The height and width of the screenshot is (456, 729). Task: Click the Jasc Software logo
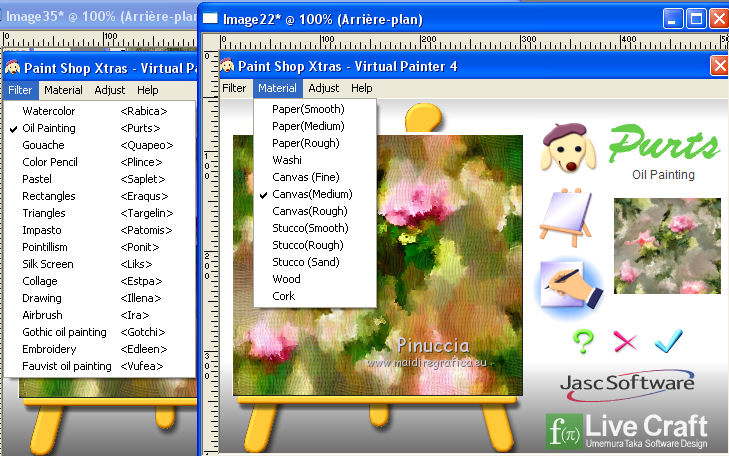coord(627,385)
